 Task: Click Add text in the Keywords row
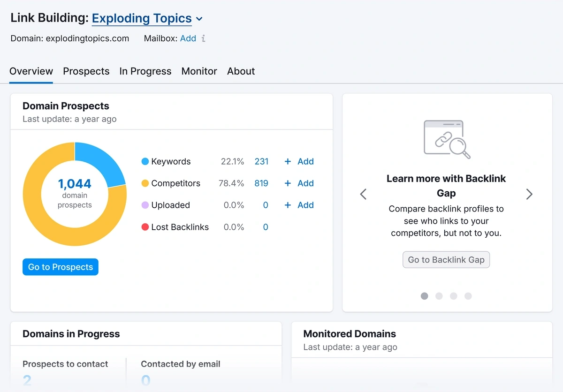click(305, 161)
